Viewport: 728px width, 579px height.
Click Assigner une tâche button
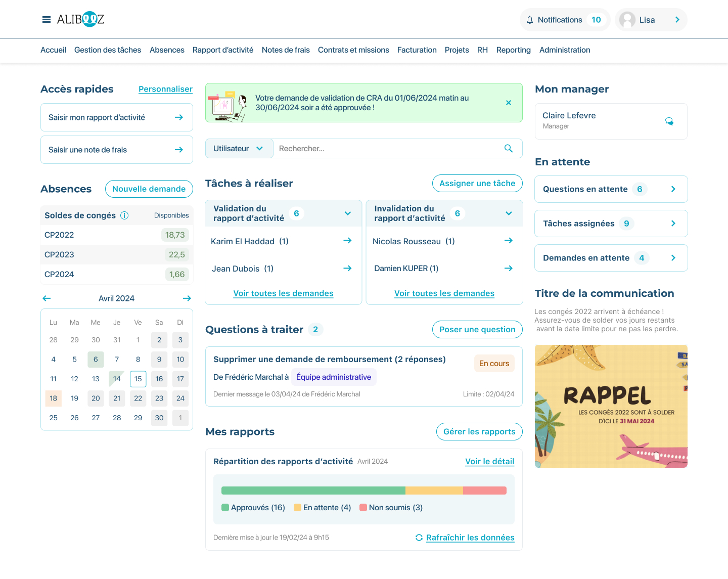(x=477, y=184)
